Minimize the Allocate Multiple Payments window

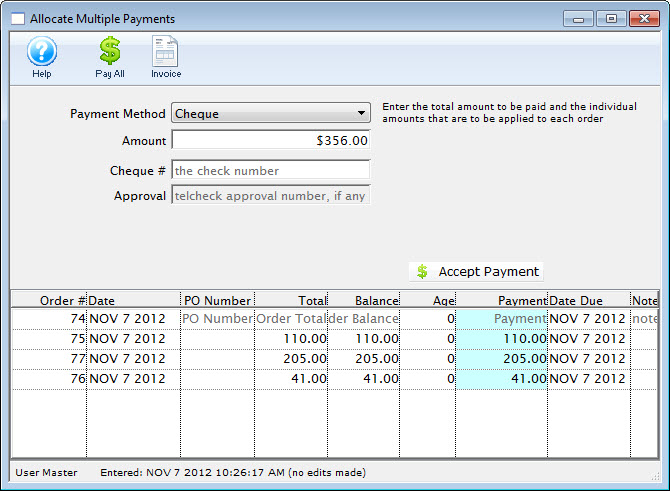(578, 19)
